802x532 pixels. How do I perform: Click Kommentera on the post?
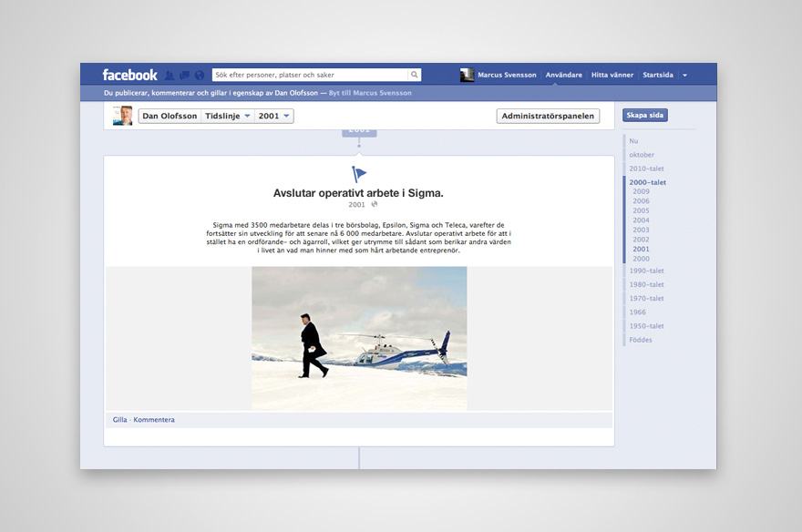(154, 420)
